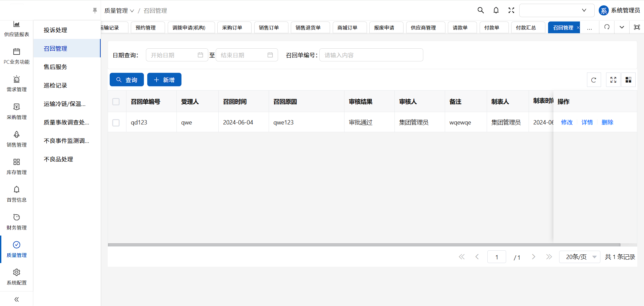Switch to the 采购订单 tab
644x306 pixels.
tap(232, 28)
